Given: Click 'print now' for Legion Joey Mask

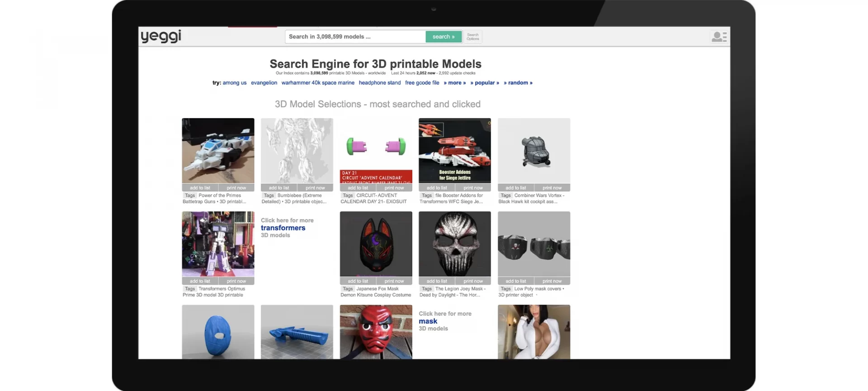Looking at the screenshot, I should tap(473, 281).
